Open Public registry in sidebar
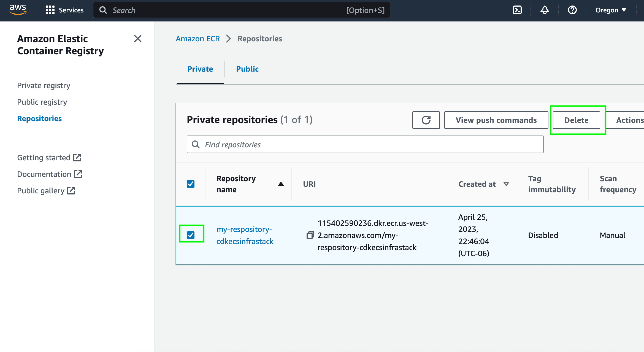Viewport: 644px width, 352px height. point(42,102)
